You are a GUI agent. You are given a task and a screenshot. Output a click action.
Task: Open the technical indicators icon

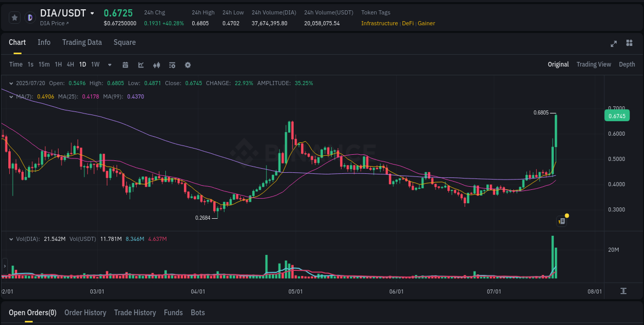141,65
